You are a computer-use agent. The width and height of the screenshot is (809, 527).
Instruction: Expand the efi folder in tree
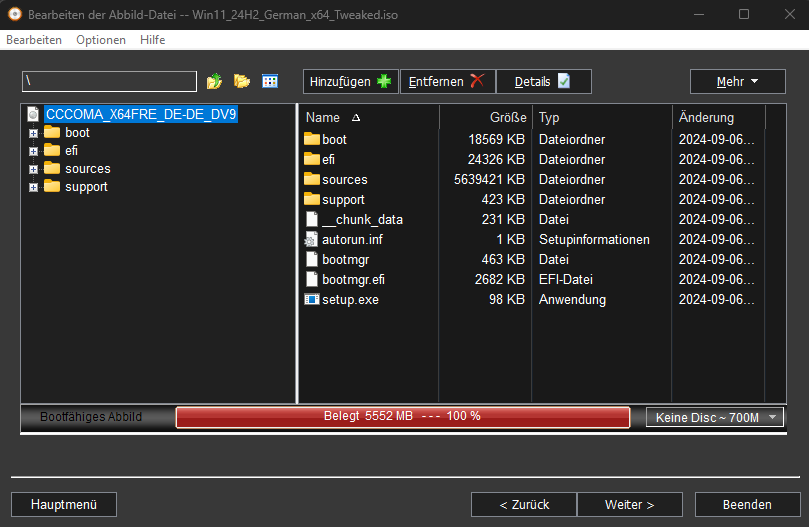pyautogui.click(x=34, y=151)
